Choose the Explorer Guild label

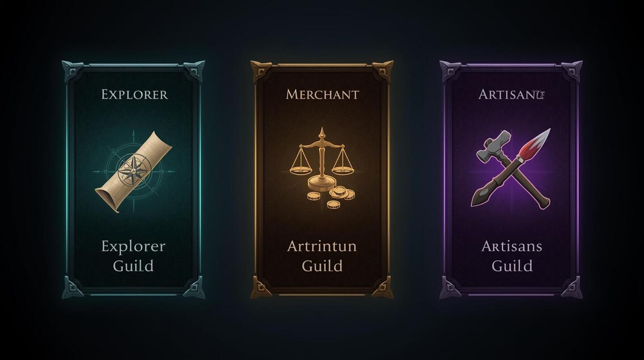pyautogui.click(x=133, y=256)
